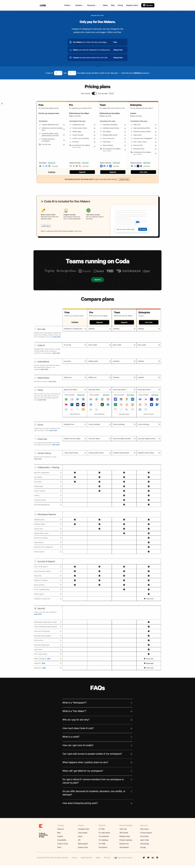Screen dimensions: 195x868
Task: Click the My docs button
Action: pyautogui.click(x=148, y=5)
